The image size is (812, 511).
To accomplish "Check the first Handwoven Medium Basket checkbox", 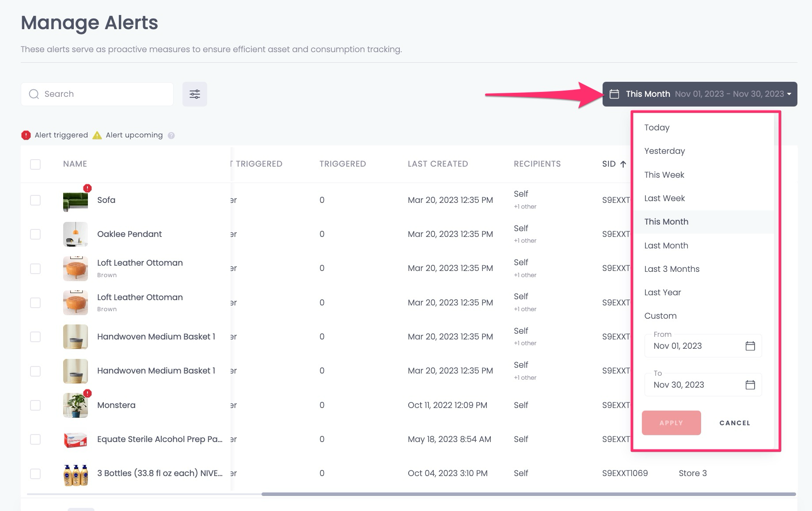I will [x=35, y=337].
